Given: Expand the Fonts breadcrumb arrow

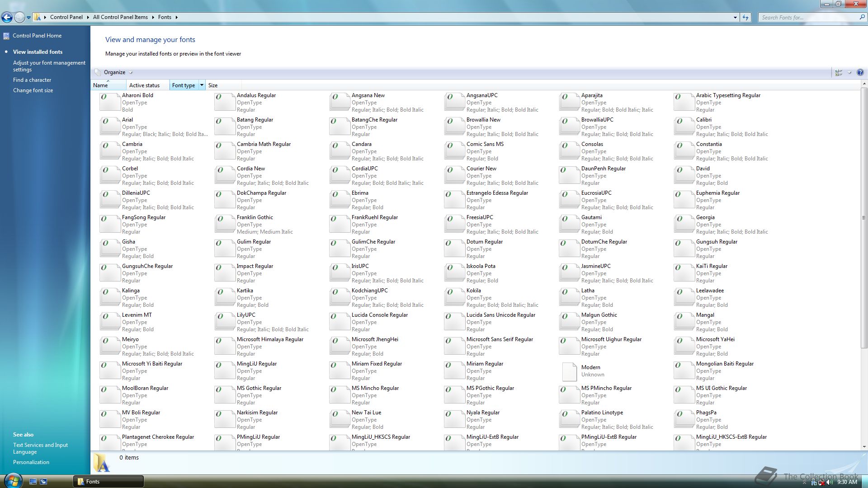Looking at the screenshot, I should (176, 17).
